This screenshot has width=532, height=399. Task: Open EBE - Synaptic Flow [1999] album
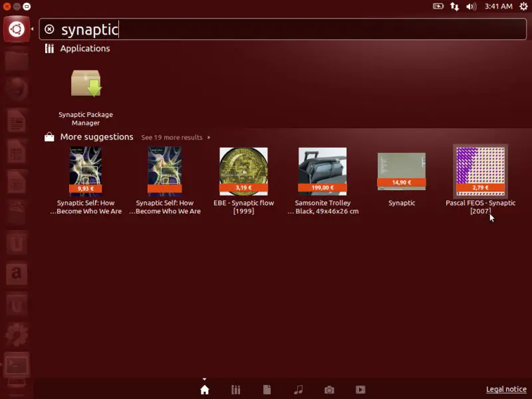pyautogui.click(x=243, y=172)
